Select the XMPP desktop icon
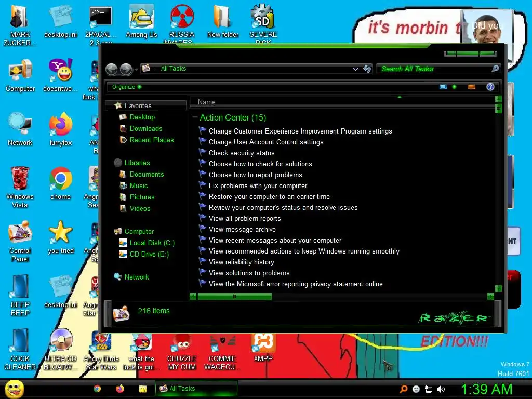532x399 pixels. tap(263, 348)
